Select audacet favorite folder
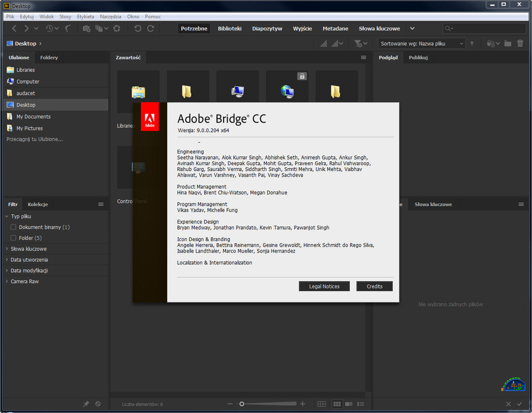 point(56,93)
